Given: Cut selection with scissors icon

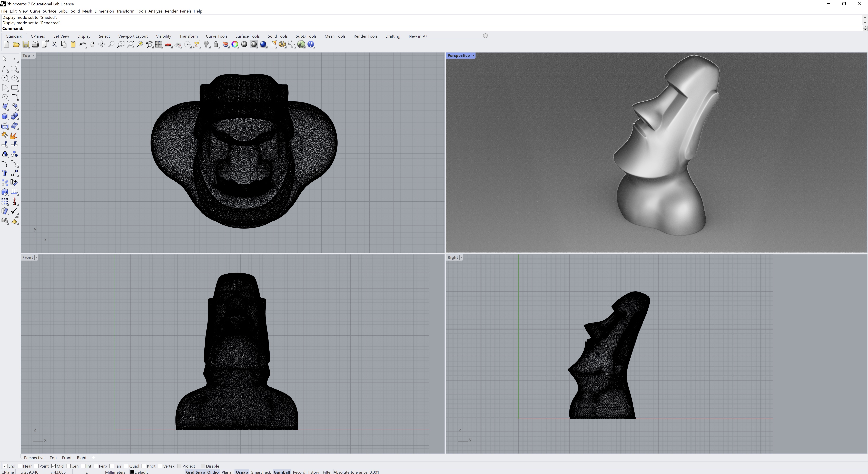Looking at the screenshot, I should click(x=54, y=44).
